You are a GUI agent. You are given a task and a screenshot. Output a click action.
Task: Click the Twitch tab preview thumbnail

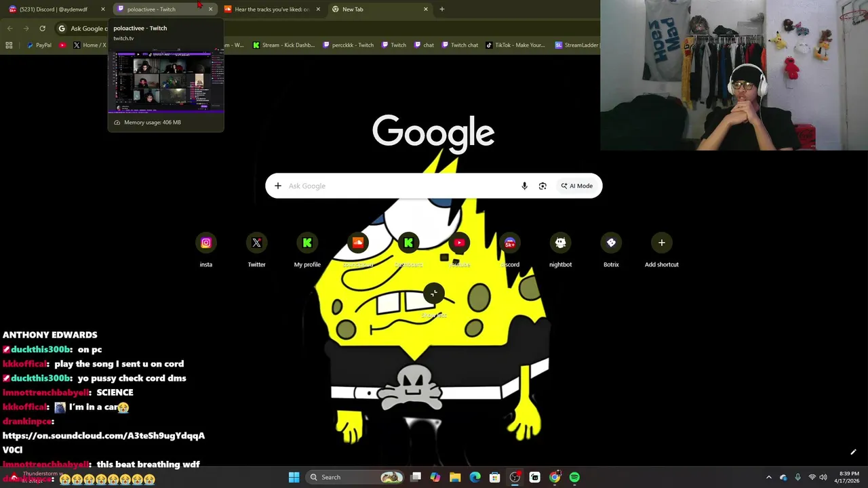tap(166, 80)
